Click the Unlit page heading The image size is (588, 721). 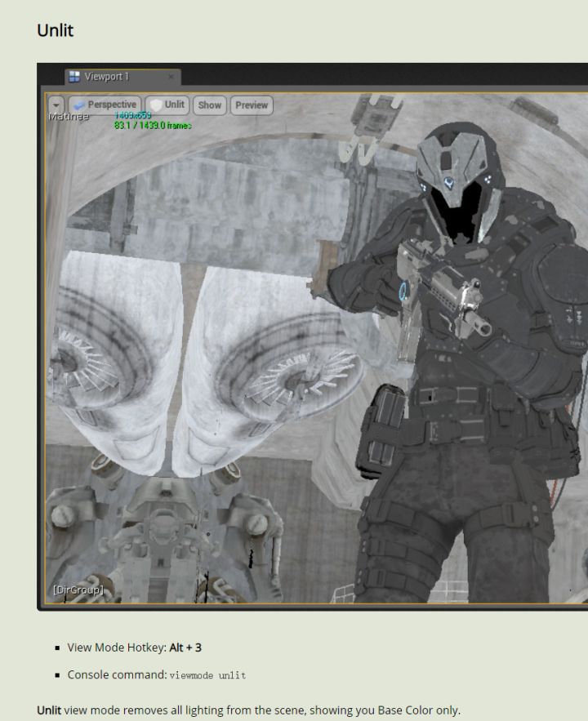click(x=56, y=30)
